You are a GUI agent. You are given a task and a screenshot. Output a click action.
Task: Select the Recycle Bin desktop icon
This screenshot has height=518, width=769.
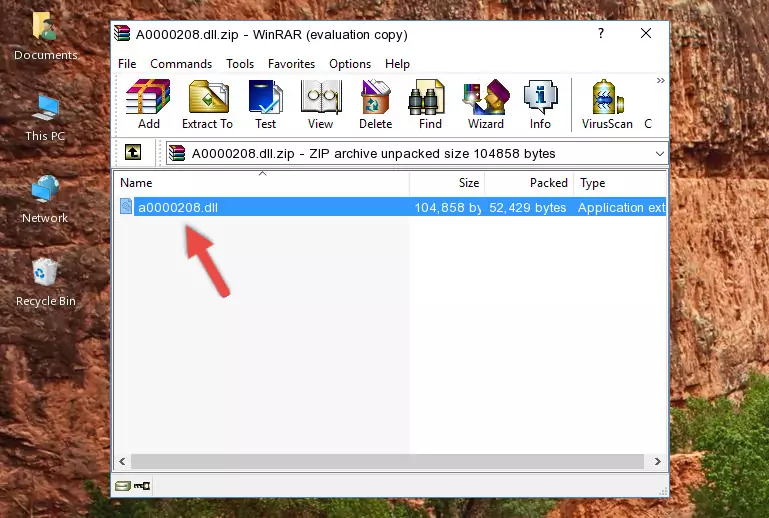(46, 283)
